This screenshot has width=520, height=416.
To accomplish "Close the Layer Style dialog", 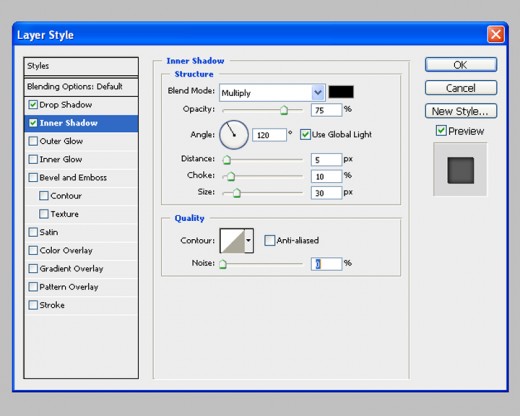I will click(x=496, y=35).
